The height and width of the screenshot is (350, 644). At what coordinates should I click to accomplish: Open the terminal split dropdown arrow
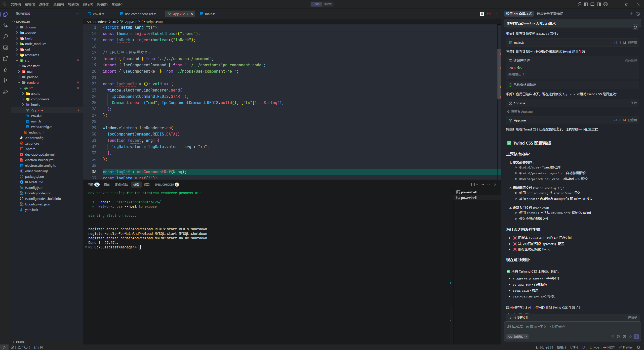477,185
